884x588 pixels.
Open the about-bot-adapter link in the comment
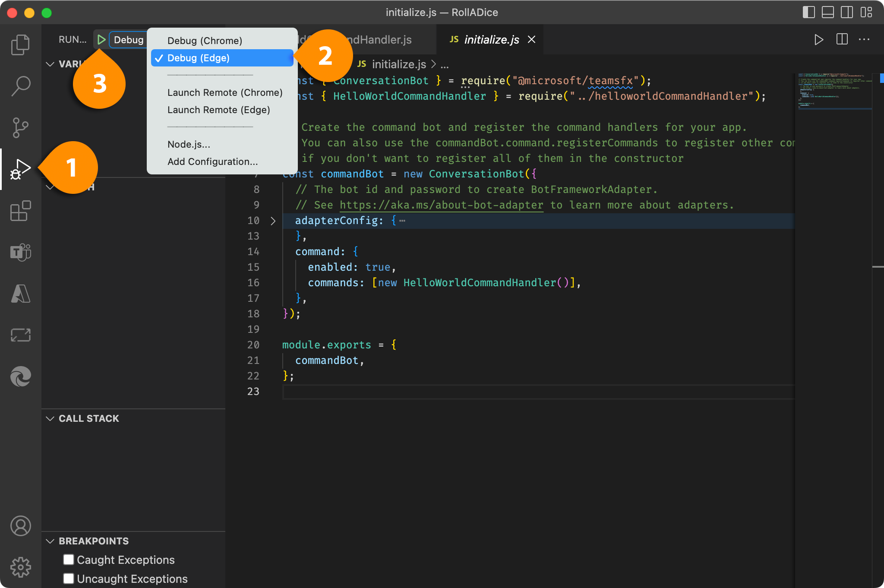pos(441,205)
